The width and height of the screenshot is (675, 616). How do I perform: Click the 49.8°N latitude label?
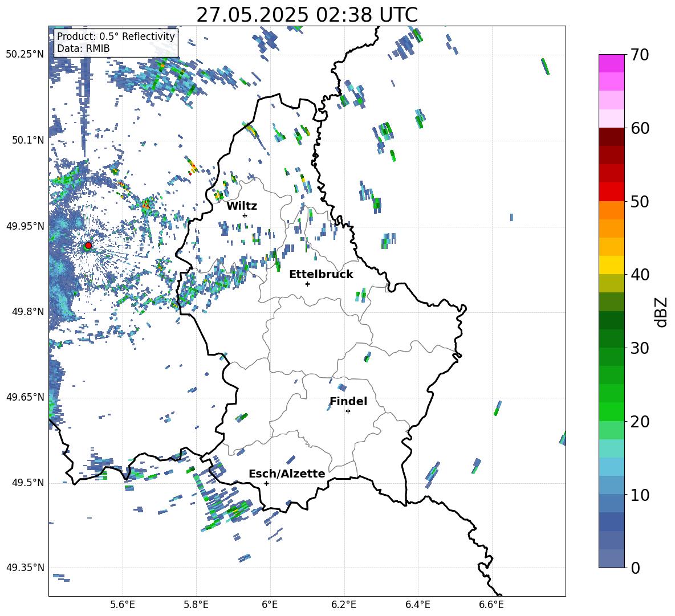click(x=27, y=312)
